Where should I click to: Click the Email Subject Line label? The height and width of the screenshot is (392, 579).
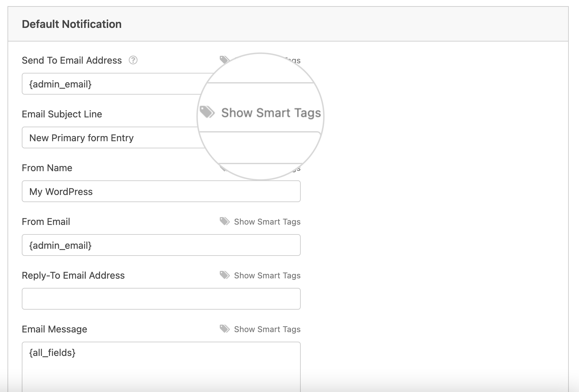tap(62, 114)
